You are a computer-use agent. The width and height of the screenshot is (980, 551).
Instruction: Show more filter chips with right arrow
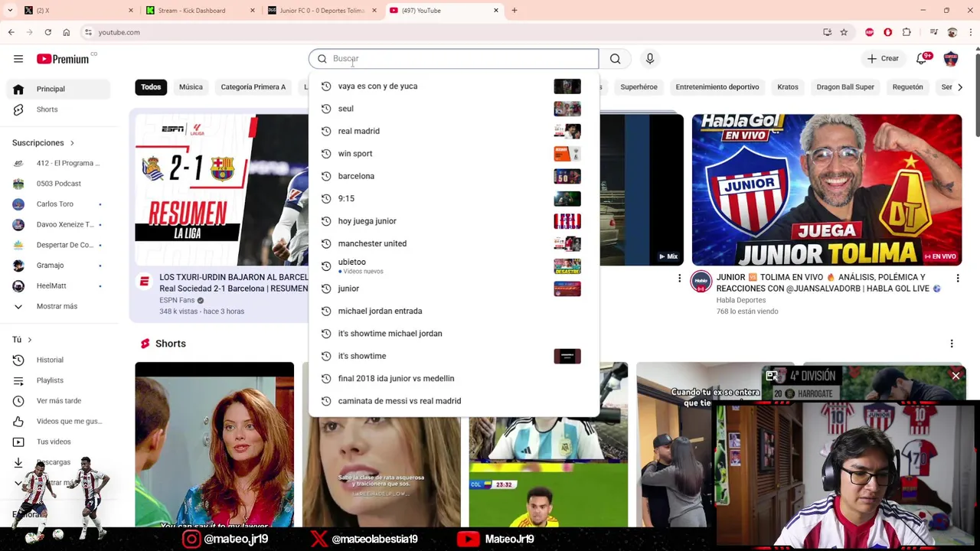960,87
